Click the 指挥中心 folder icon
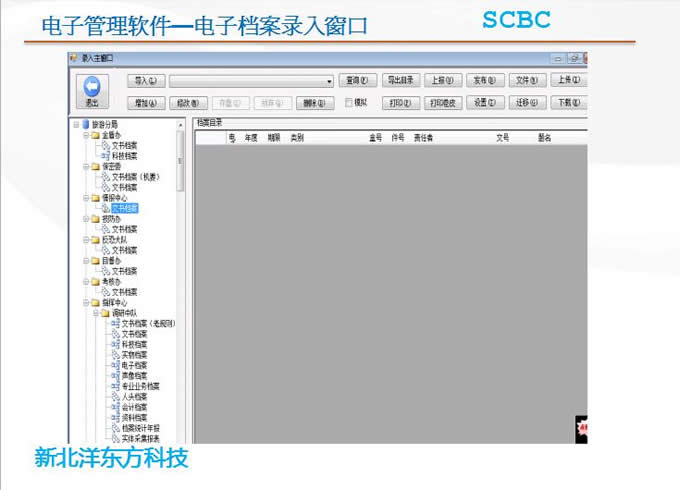The width and height of the screenshot is (680, 490). (x=95, y=302)
